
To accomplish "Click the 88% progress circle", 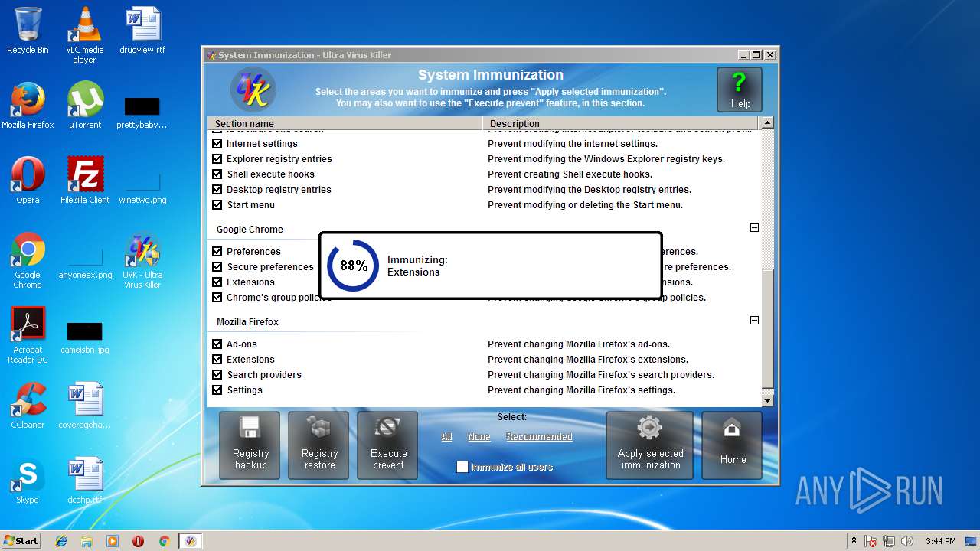I will click(353, 266).
